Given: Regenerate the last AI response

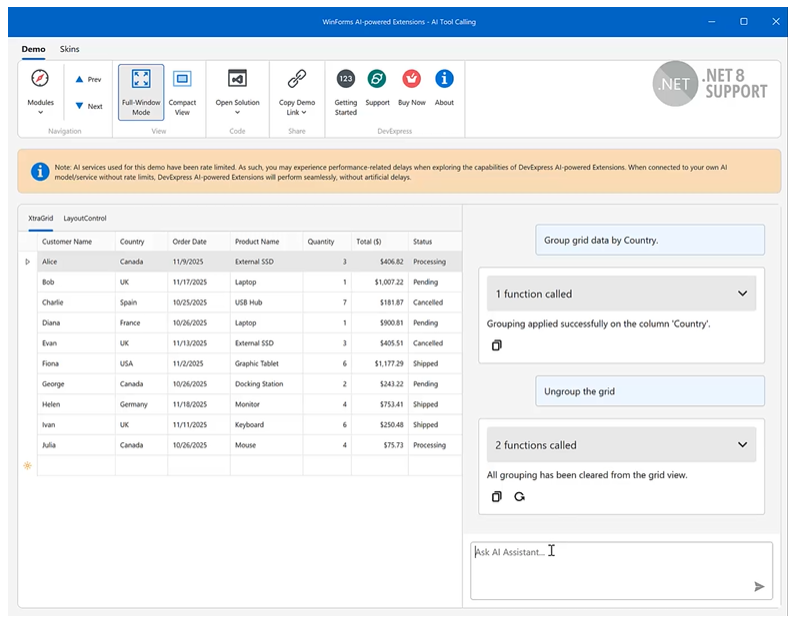Looking at the screenshot, I should [520, 496].
